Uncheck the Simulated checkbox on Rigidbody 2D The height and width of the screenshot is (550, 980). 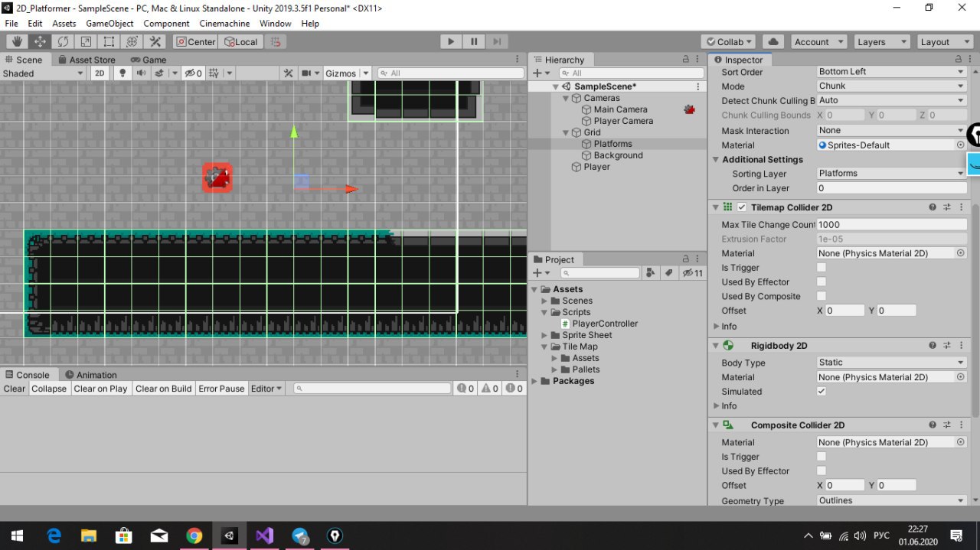[x=822, y=391]
